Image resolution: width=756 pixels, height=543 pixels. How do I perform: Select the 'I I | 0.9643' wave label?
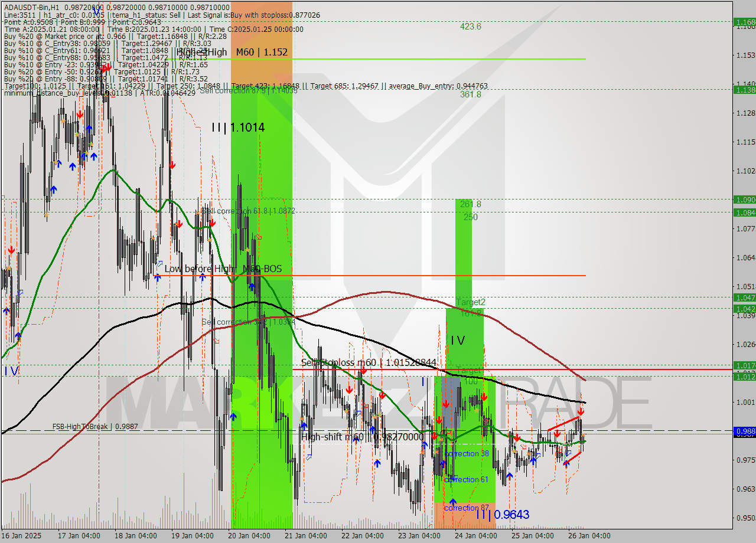[503, 515]
